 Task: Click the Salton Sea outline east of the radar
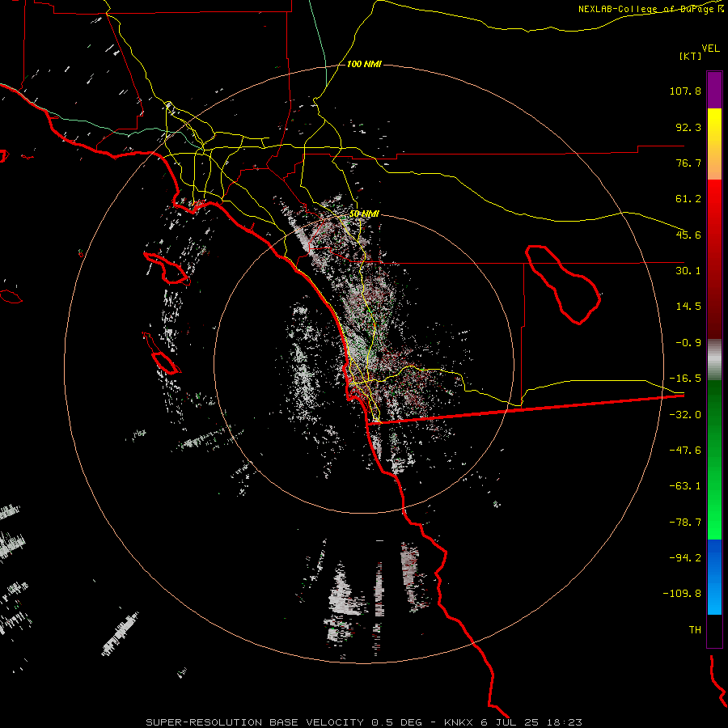(x=563, y=284)
